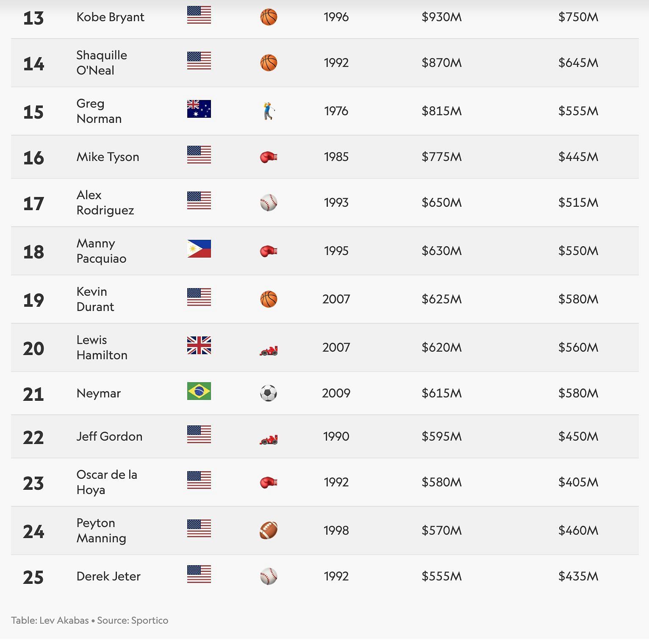Click the Lev Akabas table credit
This screenshot has width=649, height=644.
[x=50, y=621]
